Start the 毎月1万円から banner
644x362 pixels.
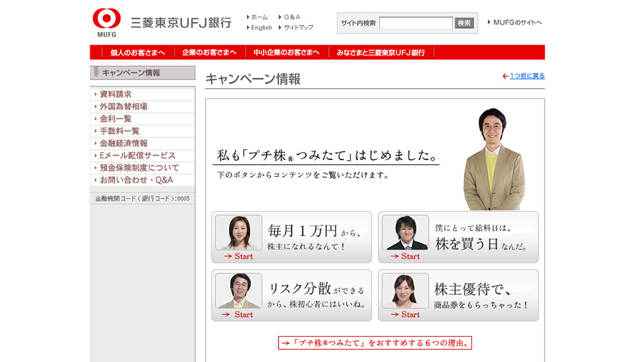coord(291,237)
